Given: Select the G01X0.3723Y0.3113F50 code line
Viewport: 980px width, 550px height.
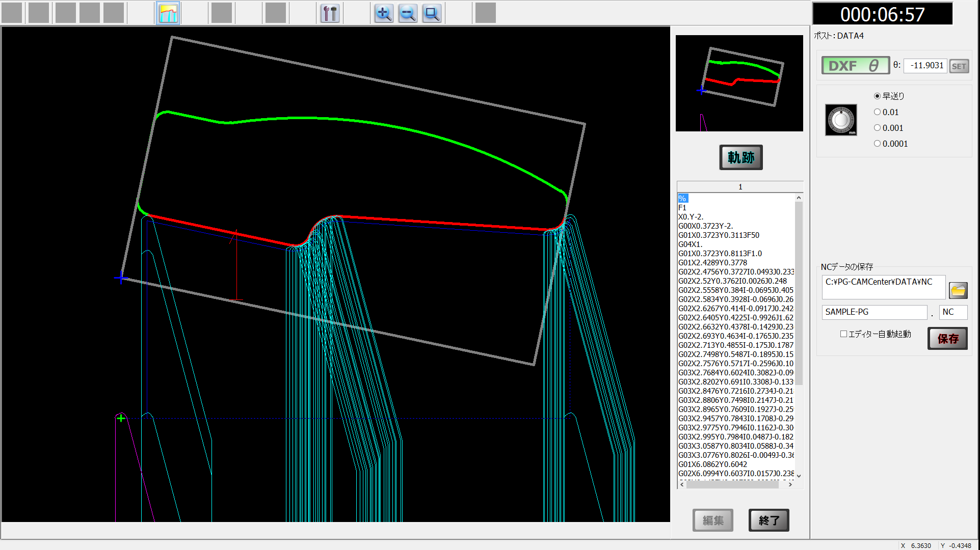Looking at the screenshot, I should point(719,235).
